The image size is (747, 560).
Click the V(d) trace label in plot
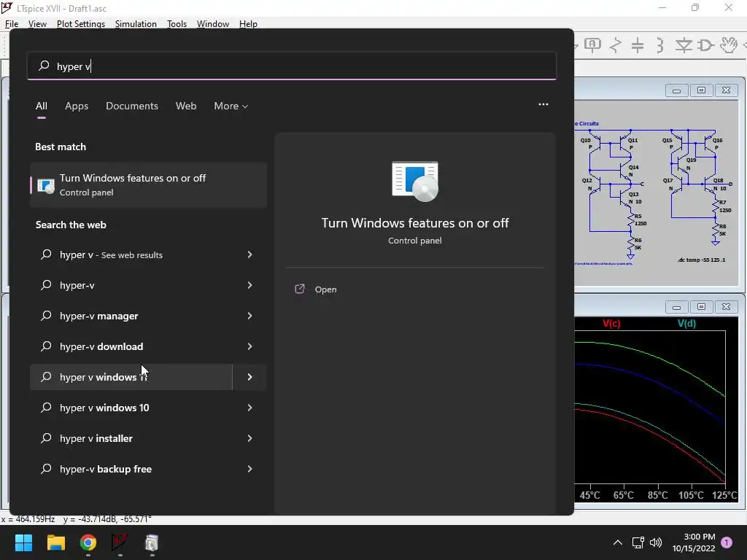686,323
